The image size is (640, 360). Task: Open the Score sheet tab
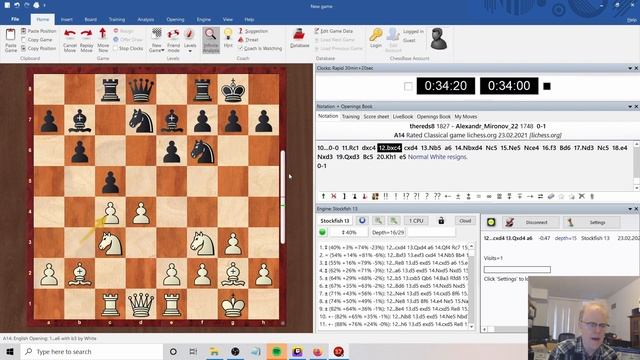click(x=376, y=117)
